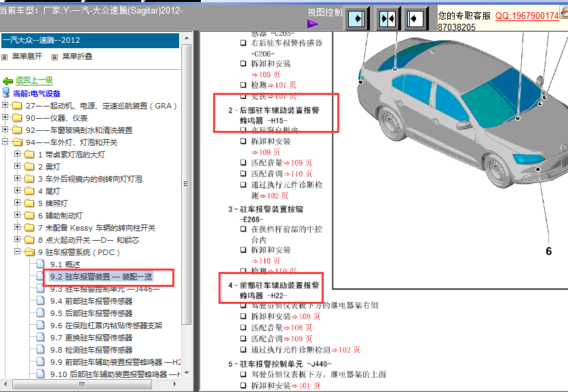Expand the 27——起动机、电源 tree node
Viewport: 568px width, 392px height.
point(5,105)
